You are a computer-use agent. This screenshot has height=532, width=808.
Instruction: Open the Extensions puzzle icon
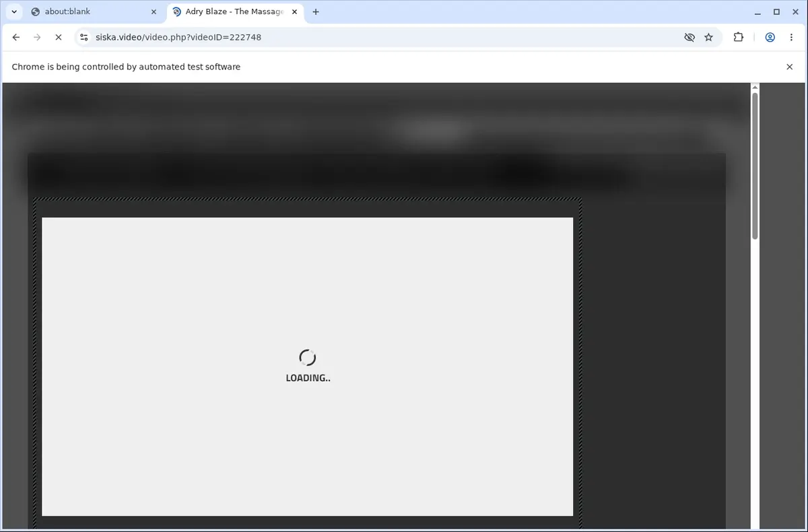pyautogui.click(x=739, y=38)
